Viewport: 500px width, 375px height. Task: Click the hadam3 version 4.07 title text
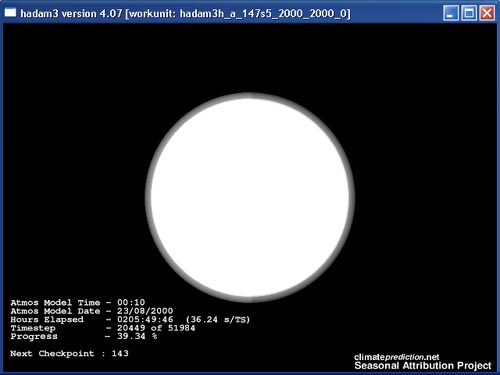[x=71, y=14]
